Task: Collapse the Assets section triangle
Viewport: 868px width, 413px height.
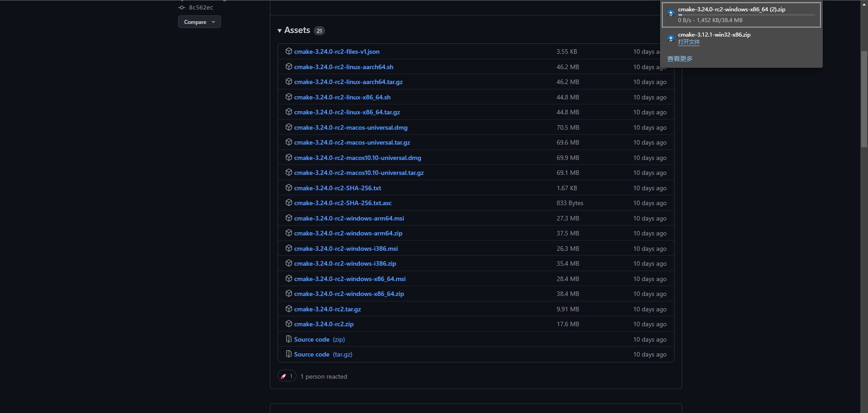Action: 280,31
